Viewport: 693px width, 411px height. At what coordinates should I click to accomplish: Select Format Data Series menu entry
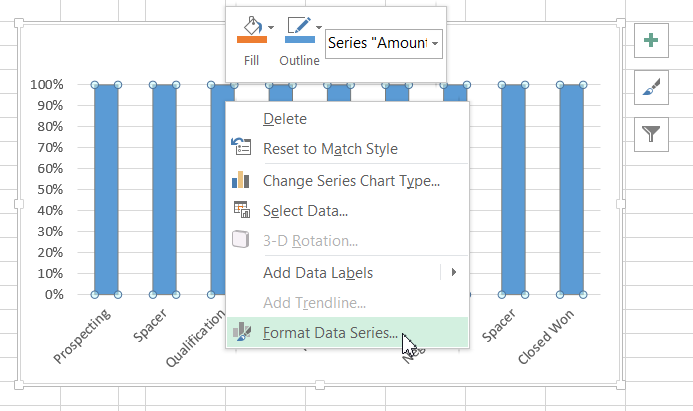pyautogui.click(x=330, y=333)
